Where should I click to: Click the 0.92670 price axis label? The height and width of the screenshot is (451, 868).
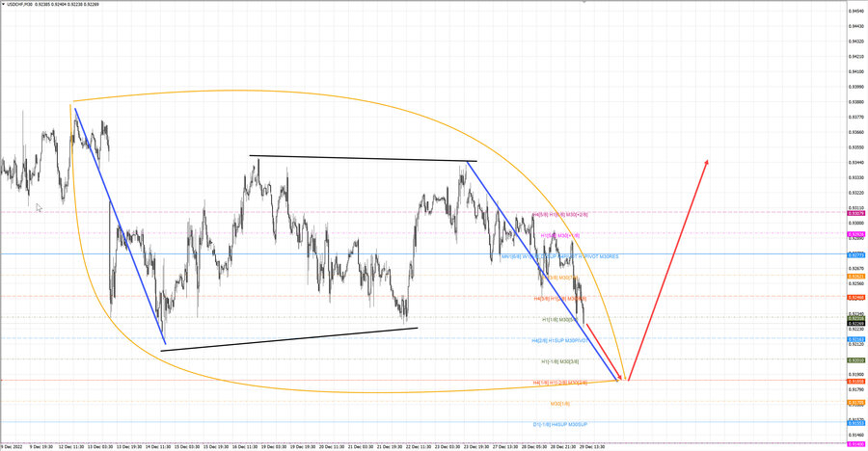tap(857, 269)
